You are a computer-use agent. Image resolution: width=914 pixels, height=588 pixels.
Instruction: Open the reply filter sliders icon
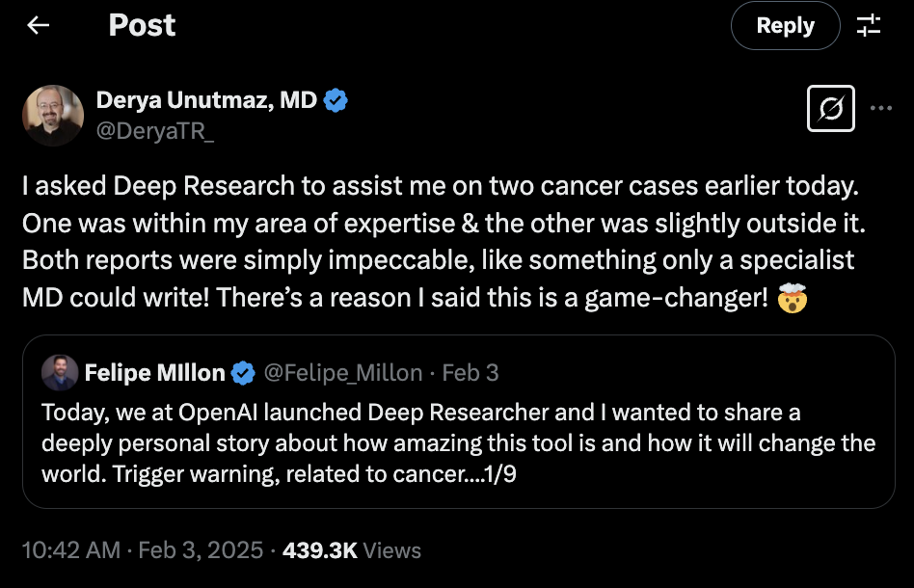pyautogui.click(x=869, y=26)
